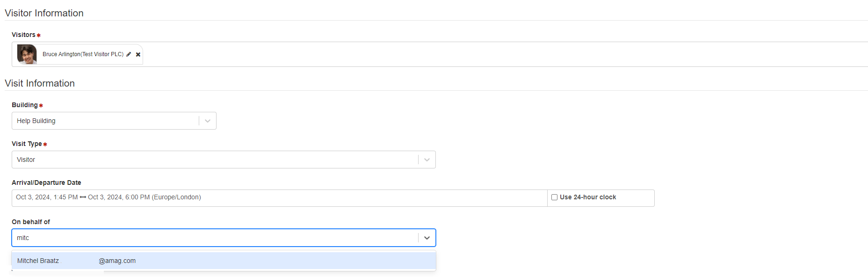Select the Building field label

25,105
